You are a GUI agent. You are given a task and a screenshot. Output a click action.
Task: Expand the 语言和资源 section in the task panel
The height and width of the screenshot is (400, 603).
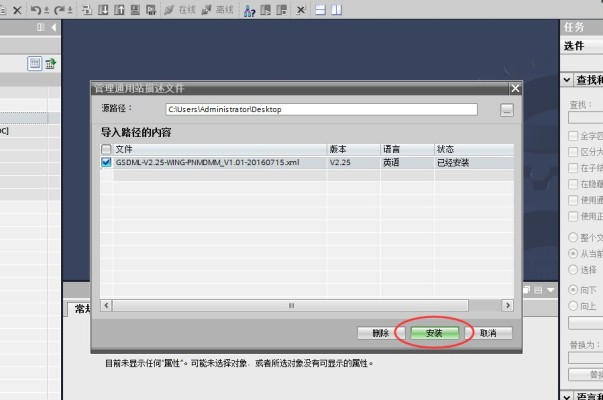tap(568, 397)
